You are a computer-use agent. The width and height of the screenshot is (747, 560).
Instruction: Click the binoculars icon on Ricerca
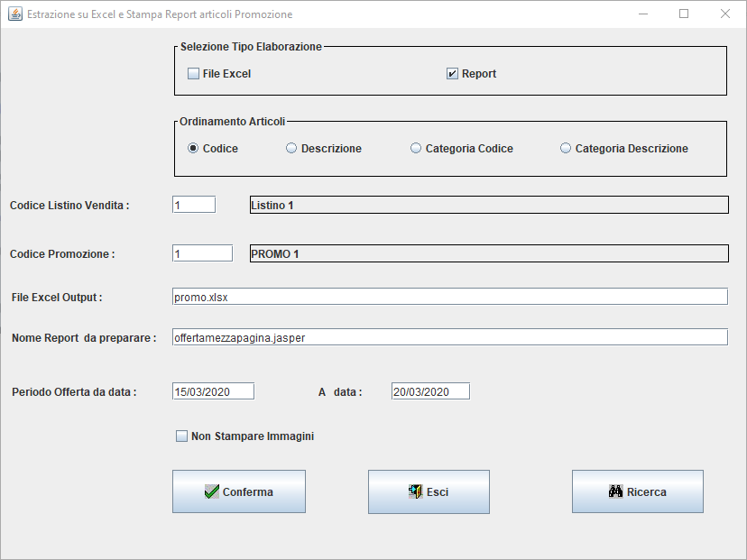(x=616, y=492)
